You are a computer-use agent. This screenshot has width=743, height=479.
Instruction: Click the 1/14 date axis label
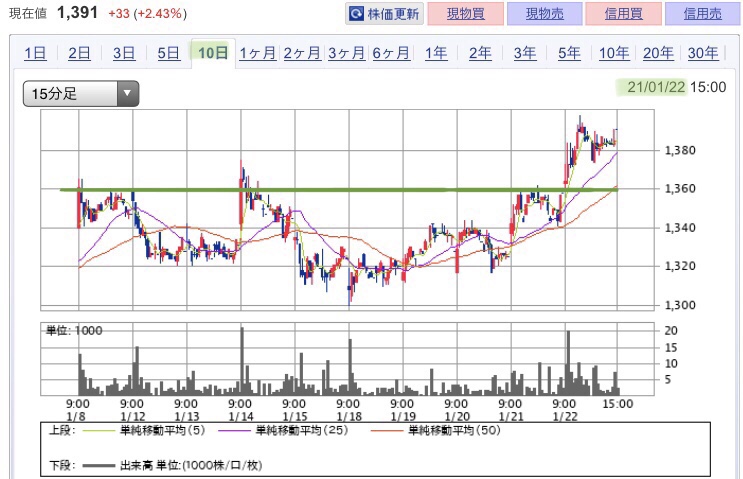point(241,417)
